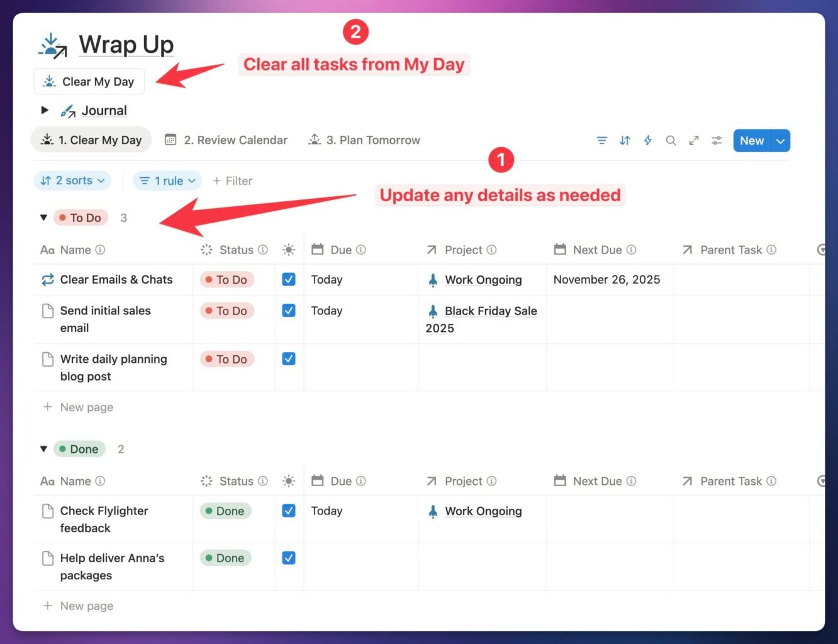Uncheck My Day for Write daily planning blog post
Viewport: 838px width, 644px height.
[x=289, y=359]
